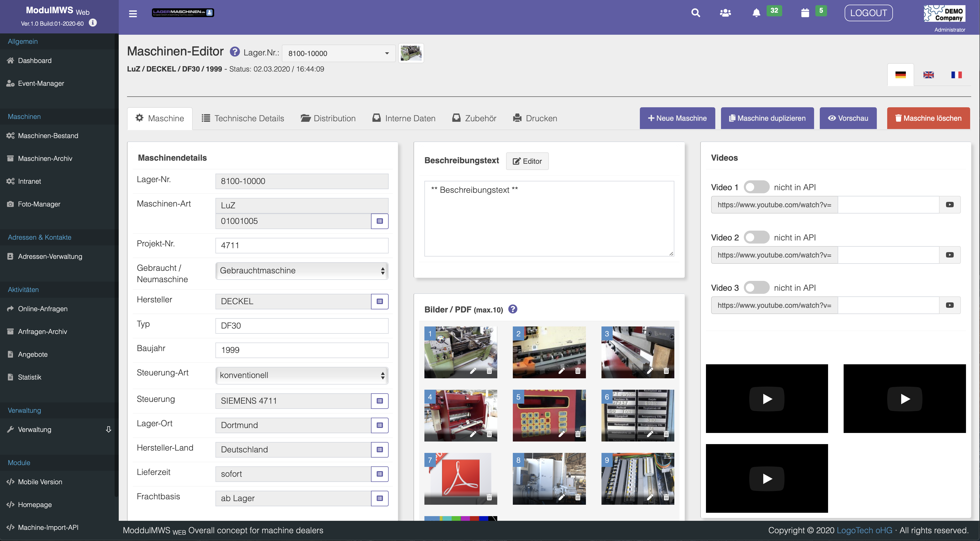980x541 pixels.
Task: Click the search magnifier icon in header
Action: click(x=695, y=13)
